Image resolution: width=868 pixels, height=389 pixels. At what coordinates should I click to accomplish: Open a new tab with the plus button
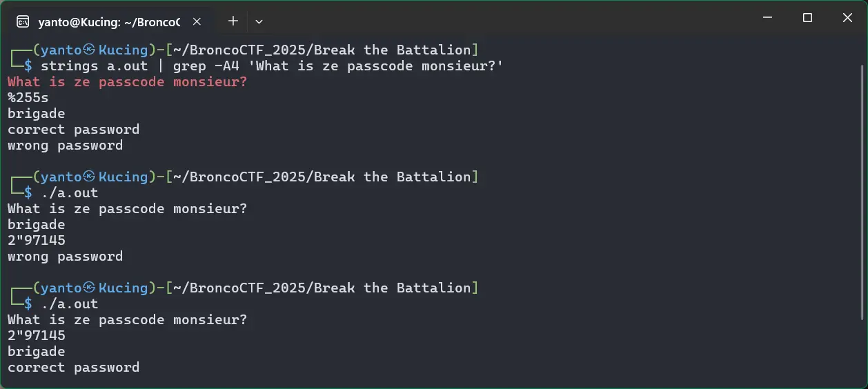pyautogui.click(x=233, y=21)
